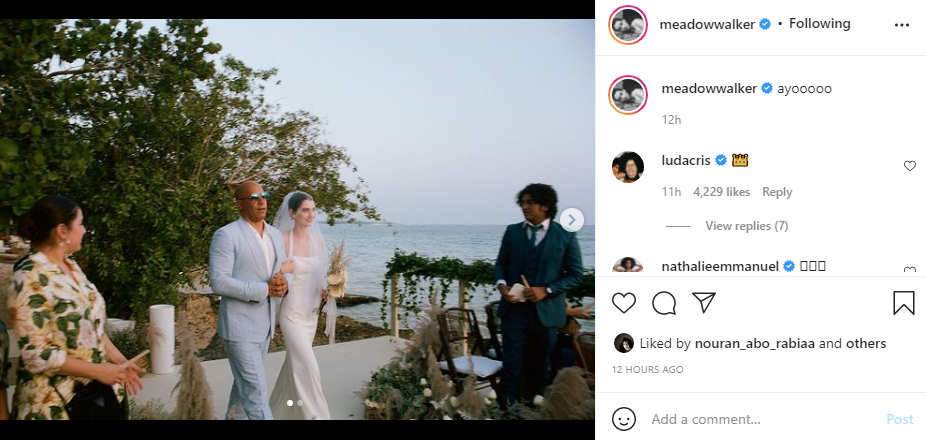
Task: Share post via paper plane icon
Action: (x=704, y=303)
